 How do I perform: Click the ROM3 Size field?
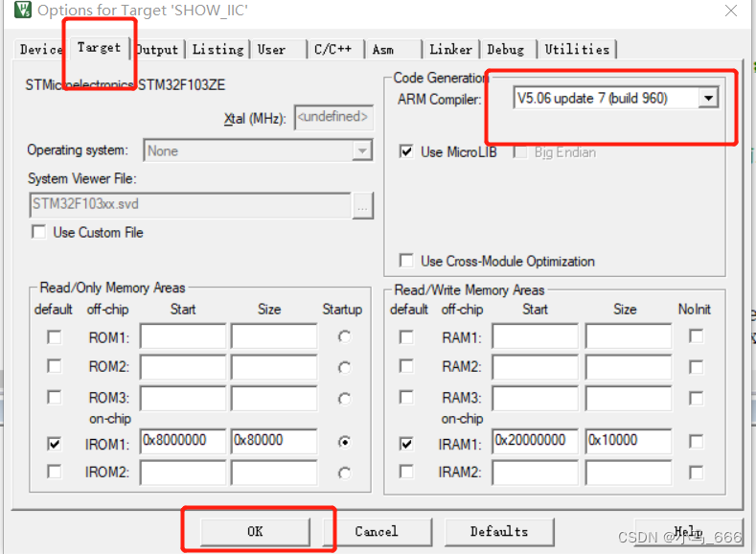click(274, 399)
